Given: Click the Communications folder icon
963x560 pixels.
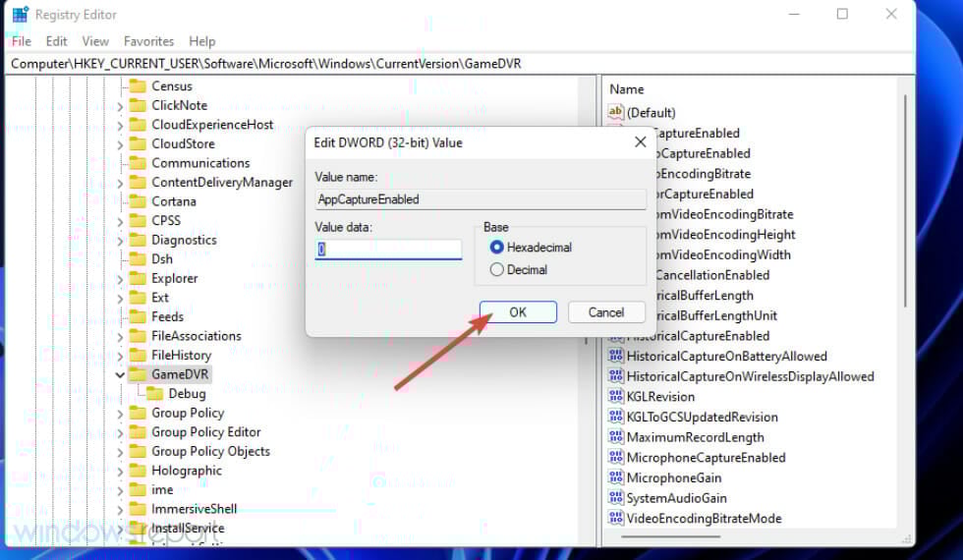Looking at the screenshot, I should coord(138,163).
